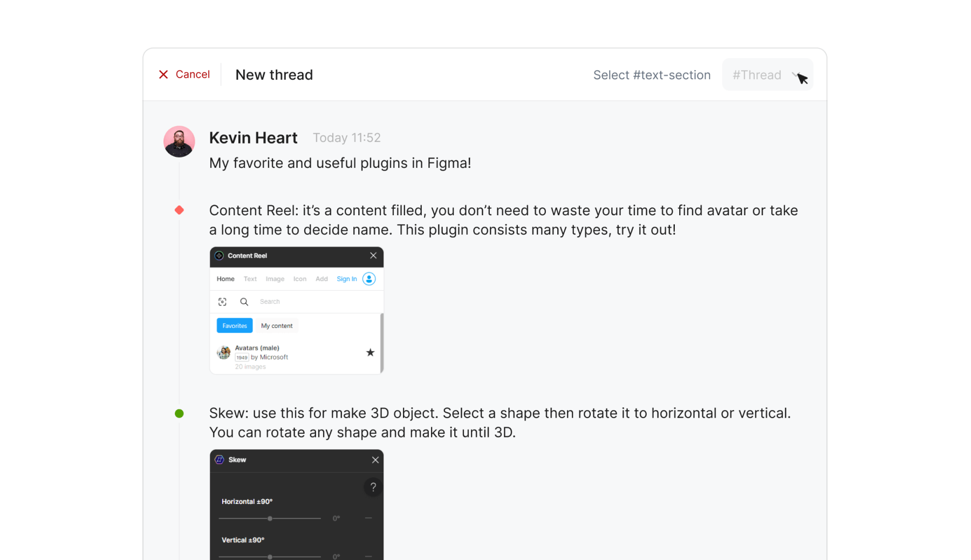Click the frame-select scan icon beside search
This screenshot has height=560, width=971.
pyautogui.click(x=222, y=302)
